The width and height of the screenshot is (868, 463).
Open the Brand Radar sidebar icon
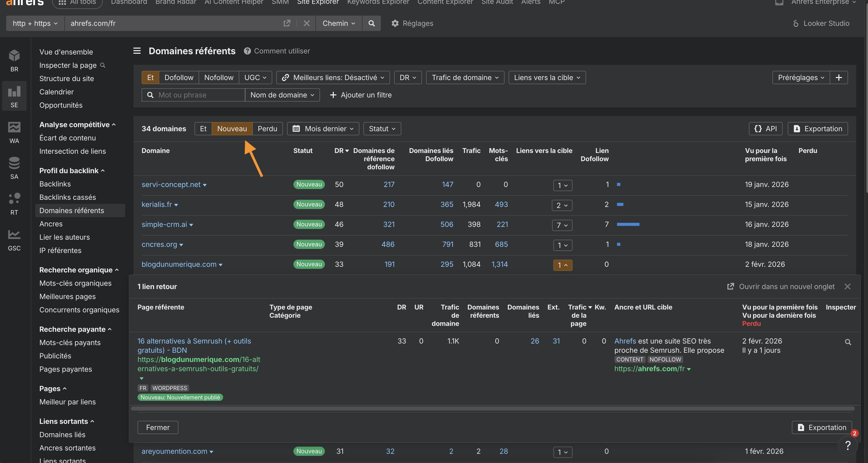(14, 60)
